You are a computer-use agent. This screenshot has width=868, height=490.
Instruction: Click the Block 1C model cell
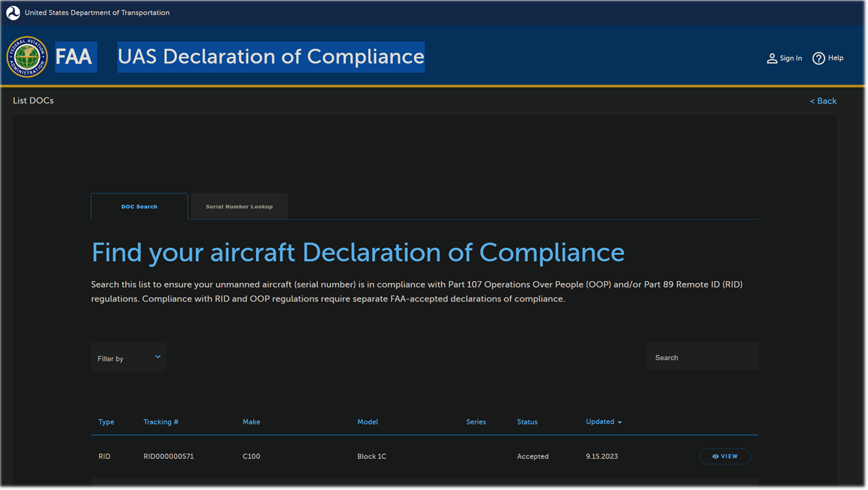coord(372,457)
